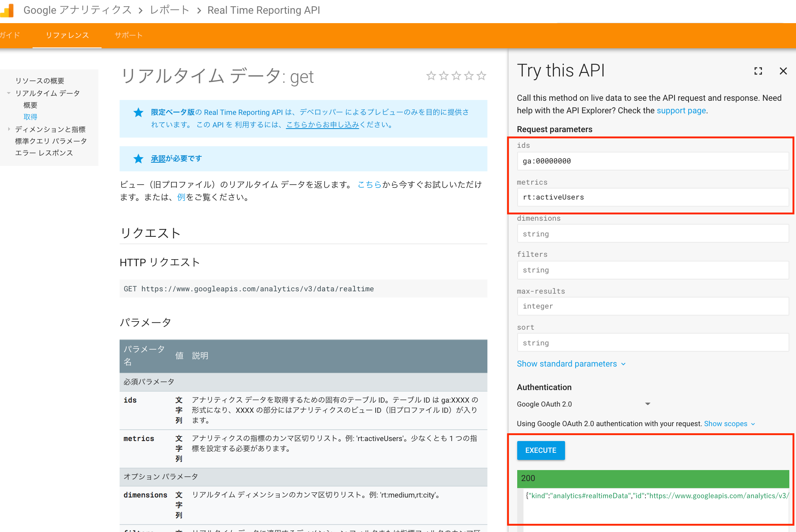Screen dimensions: 796x532
Task: Open the ガイド tab
Action: 10,35
